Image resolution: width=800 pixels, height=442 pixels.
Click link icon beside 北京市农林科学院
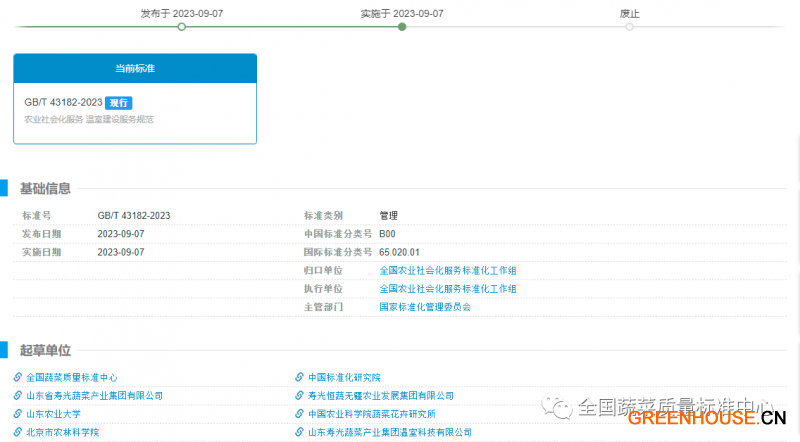tap(18, 432)
